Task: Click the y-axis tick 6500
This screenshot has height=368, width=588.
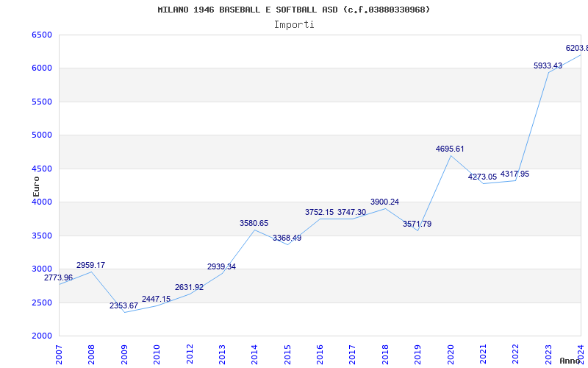Action: (x=42, y=35)
